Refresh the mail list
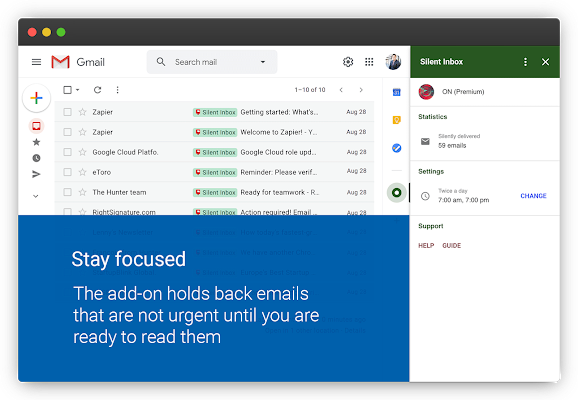The width and height of the screenshot is (578, 400). pyautogui.click(x=97, y=90)
